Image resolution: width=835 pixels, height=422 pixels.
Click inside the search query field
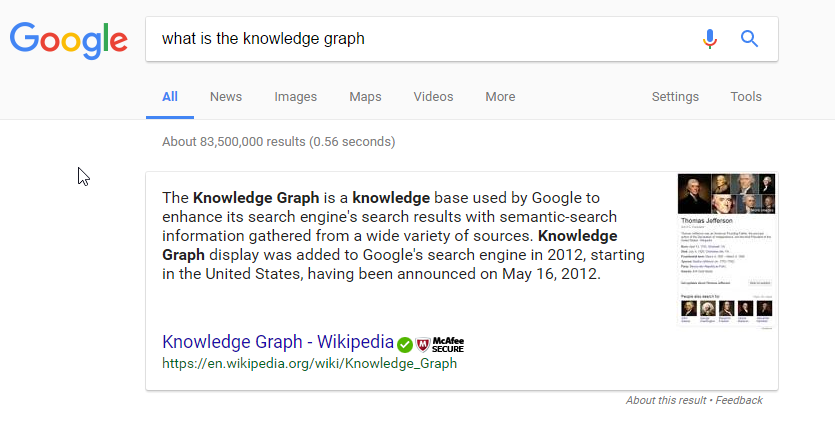coord(420,39)
